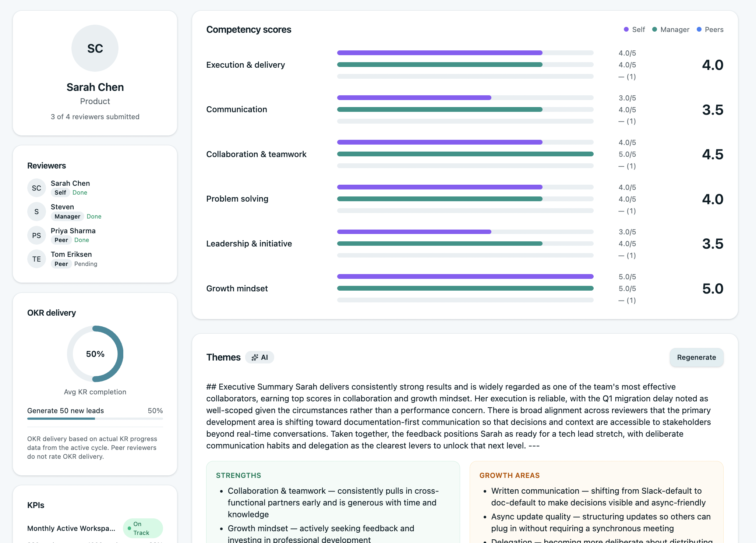Click the Avg KR completion label

click(95, 392)
